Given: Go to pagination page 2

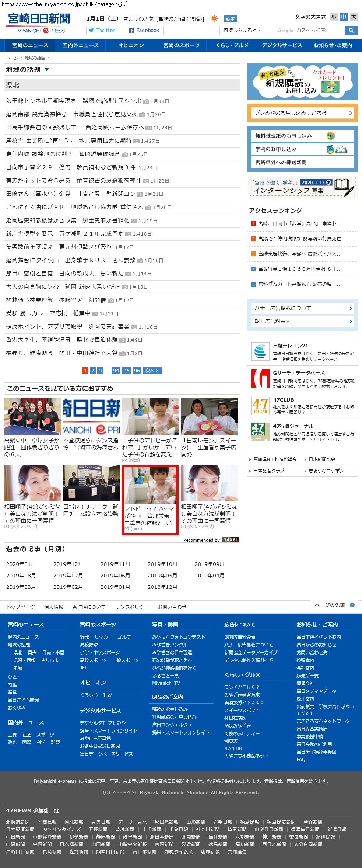Looking at the screenshot, I should click(x=93, y=371).
